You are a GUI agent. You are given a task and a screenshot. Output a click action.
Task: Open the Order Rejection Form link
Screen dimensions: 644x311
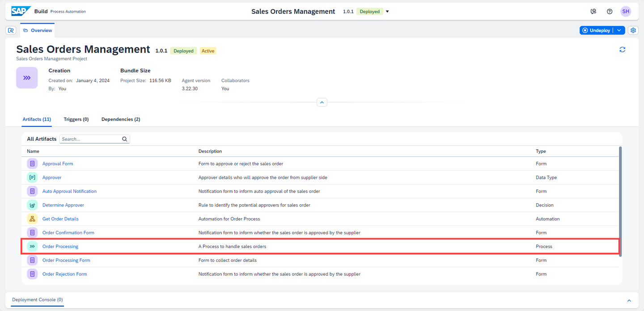pos(65,275)
